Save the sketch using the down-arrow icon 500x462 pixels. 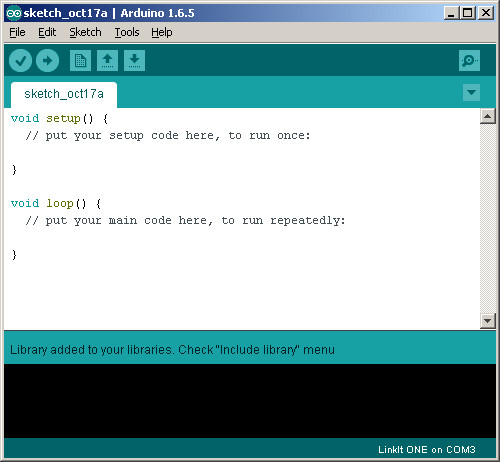[134, 61]
